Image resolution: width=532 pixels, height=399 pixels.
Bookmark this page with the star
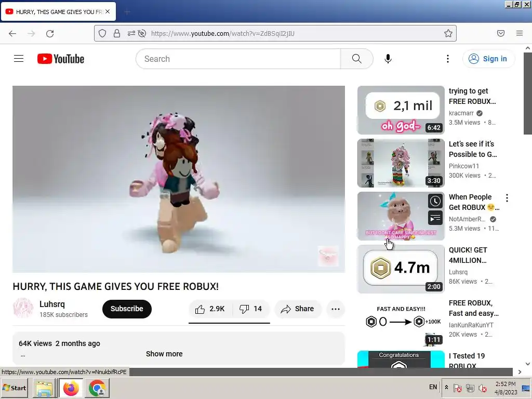(x=448, y=33)
